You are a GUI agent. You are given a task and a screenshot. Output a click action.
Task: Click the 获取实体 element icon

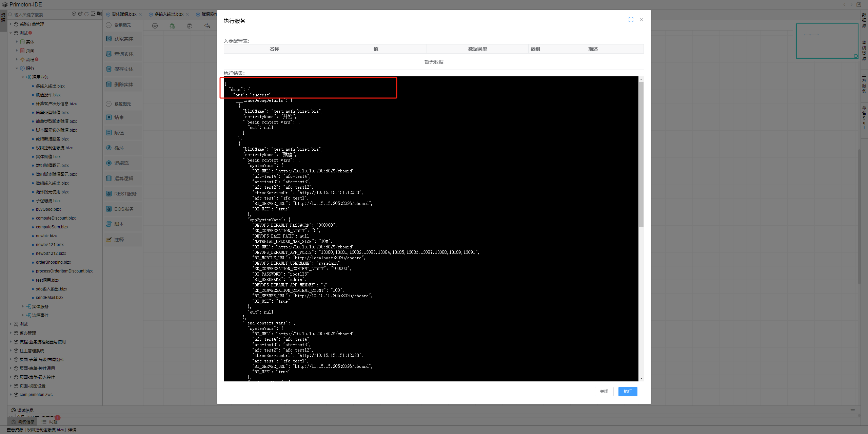109,39
